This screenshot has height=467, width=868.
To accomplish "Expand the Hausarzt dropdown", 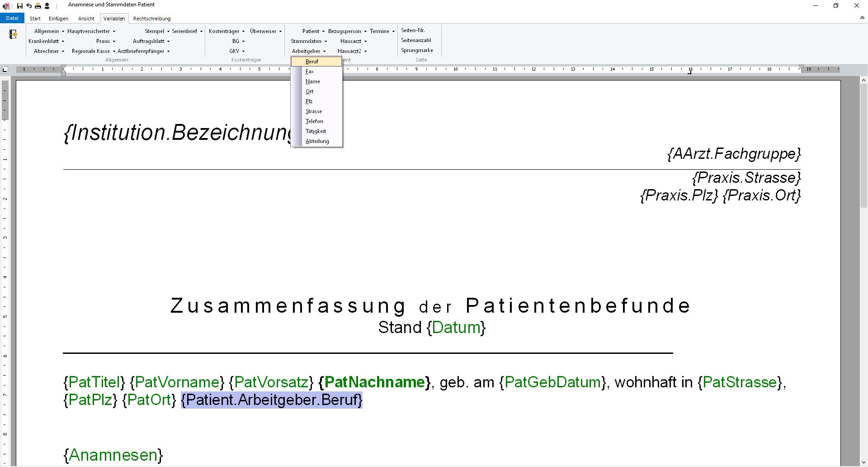I will 354,41.
